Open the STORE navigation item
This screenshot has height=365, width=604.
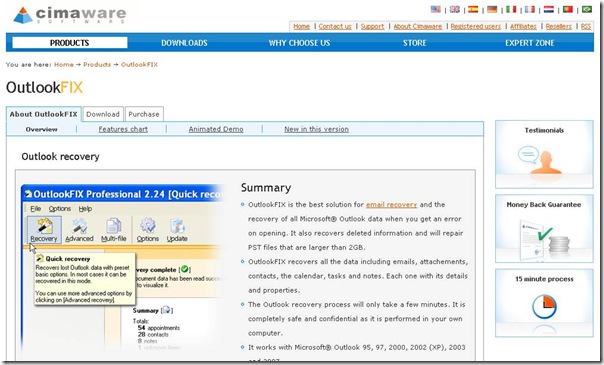[x=414, y=43]
